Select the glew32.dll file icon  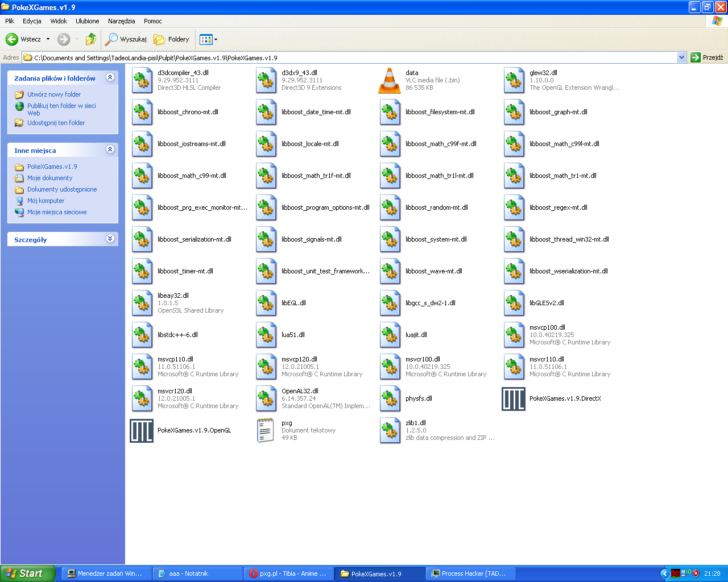pyautogui.click(x=514, y=80)
